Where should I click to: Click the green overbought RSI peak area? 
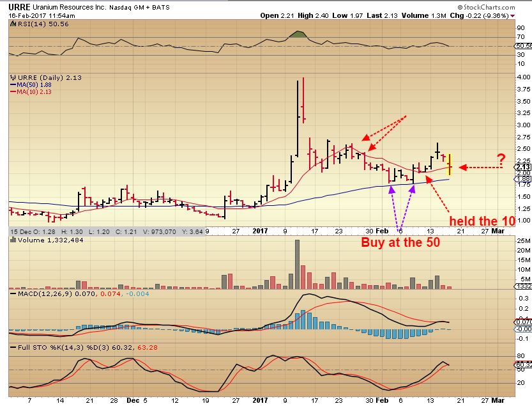[298, 34]
